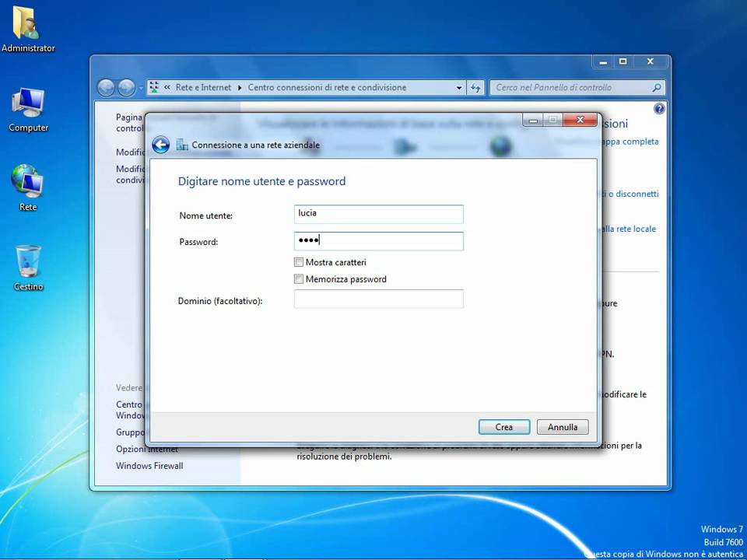Viewport: 747px width, 560px height.
Task: Open help with blue question mark icon
Action: pos(659,109)
